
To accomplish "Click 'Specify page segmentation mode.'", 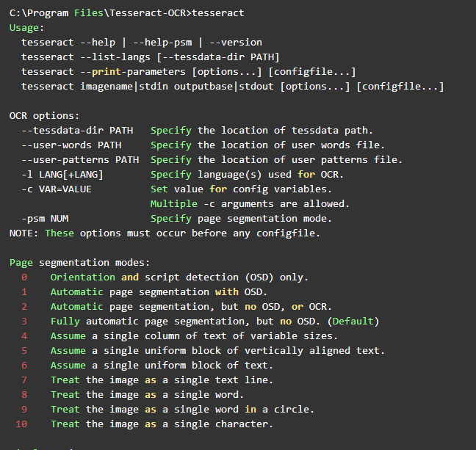I will (242, 219).
